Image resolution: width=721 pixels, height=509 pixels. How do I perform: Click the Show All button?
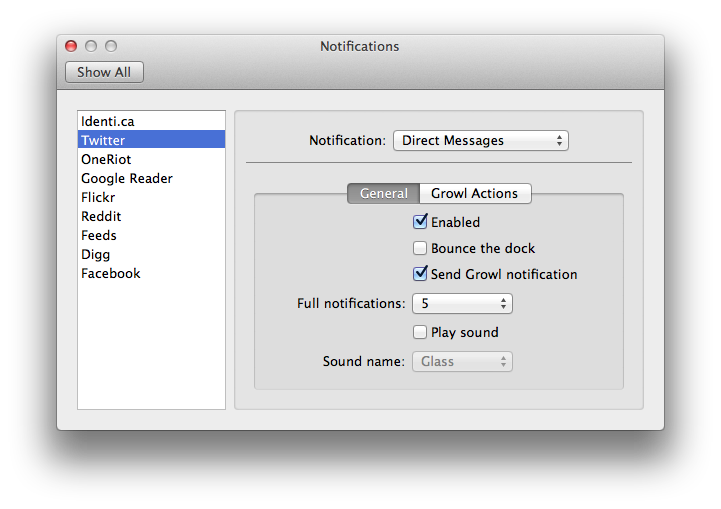(x=104, y=72)
